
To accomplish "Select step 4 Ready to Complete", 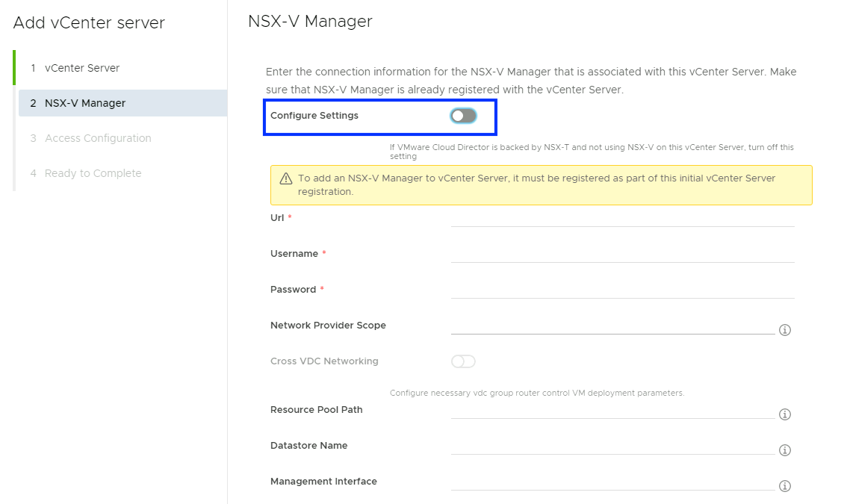I will [x=93, y=173].
